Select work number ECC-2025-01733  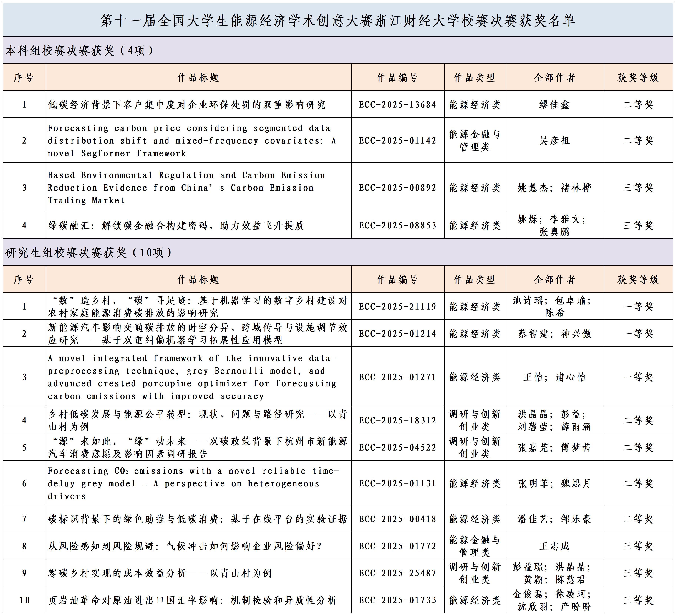pos(397,600)
